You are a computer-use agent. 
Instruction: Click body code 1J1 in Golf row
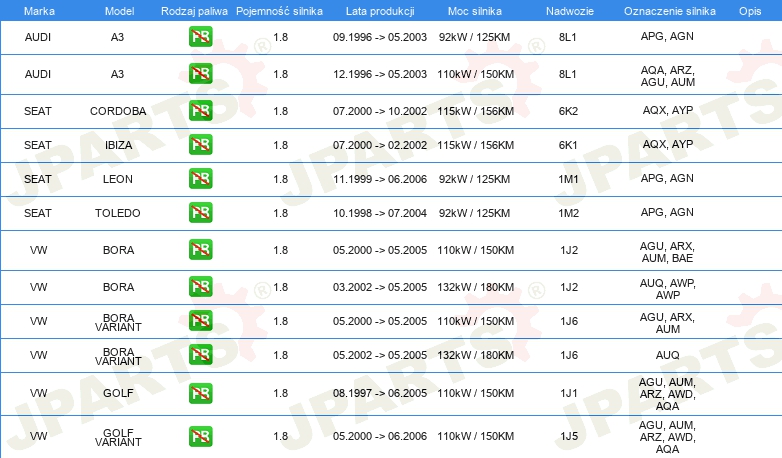coord(569,393)
